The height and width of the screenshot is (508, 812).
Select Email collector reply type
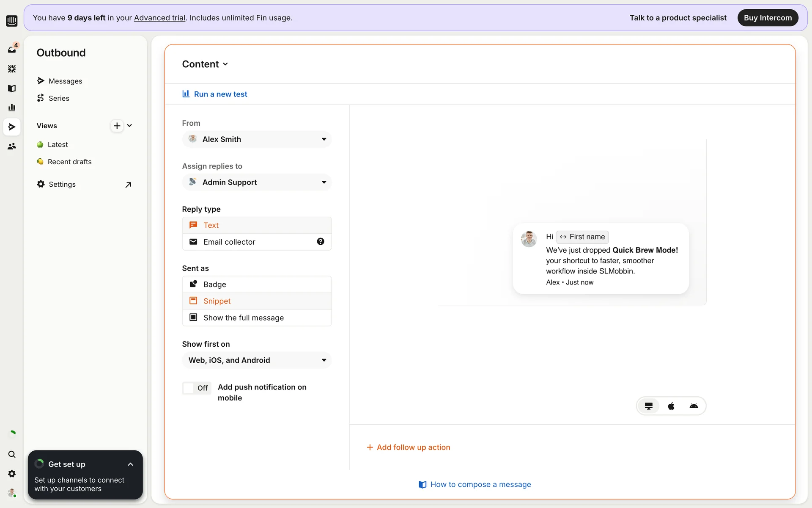tap(250, 242)
